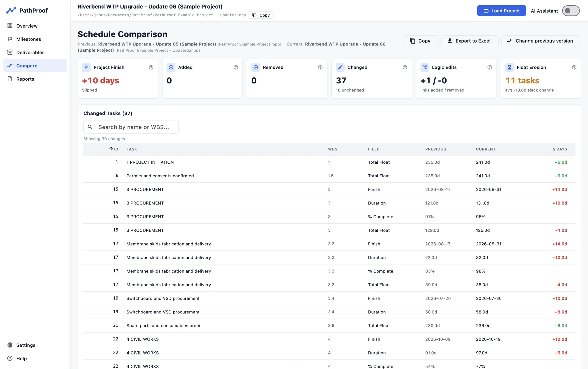Copy the project file path
This screenshot has height=369, width=588.
click(x=260, y=15)
